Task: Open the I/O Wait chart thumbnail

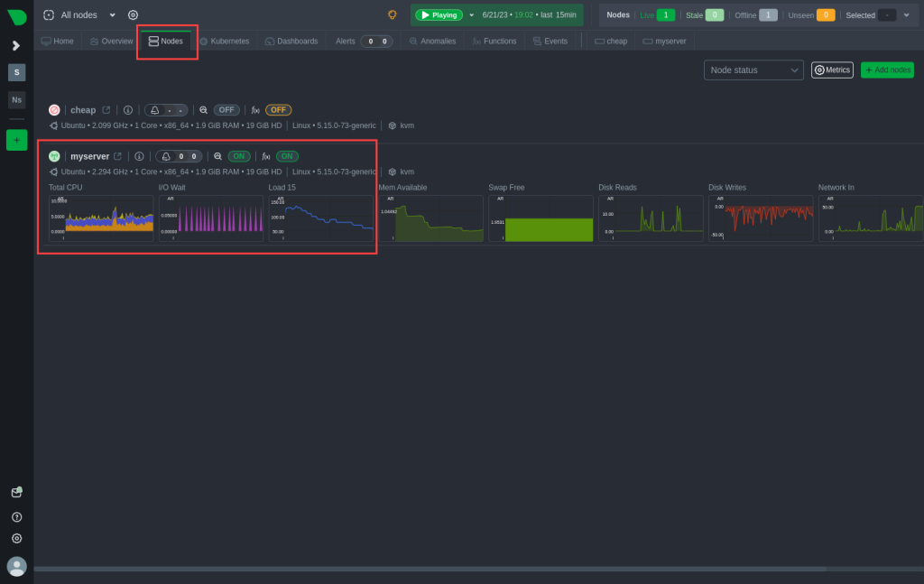Action: (x=211, y=218)
